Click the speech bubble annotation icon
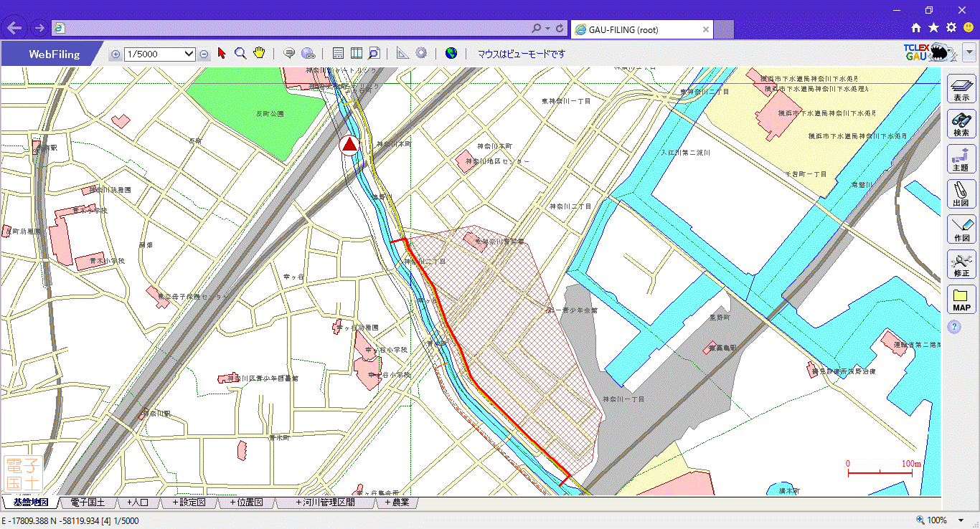 (x=290, y=54)
